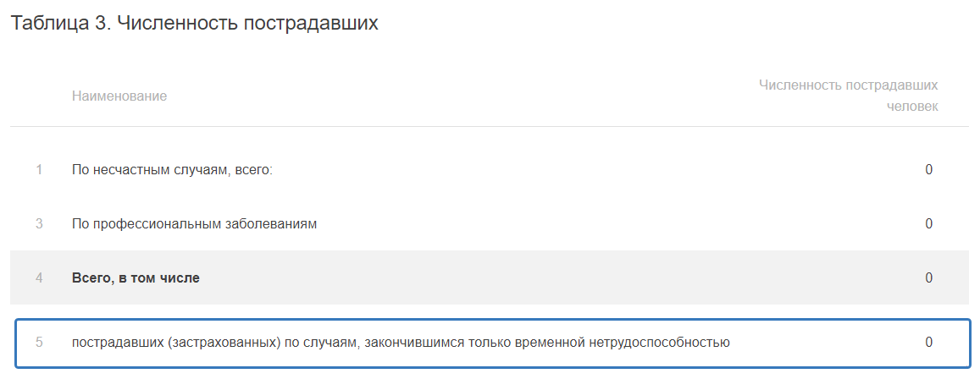Click the 'человек' unit label in header

pyautogui.click(x=912, y=107)
